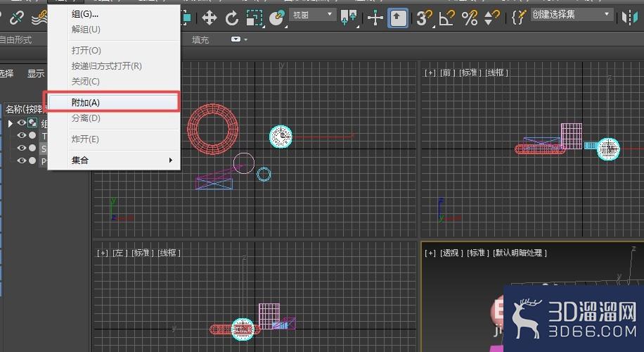
Task: Toggle visibility of the S object row
Action: pos(22,148)
